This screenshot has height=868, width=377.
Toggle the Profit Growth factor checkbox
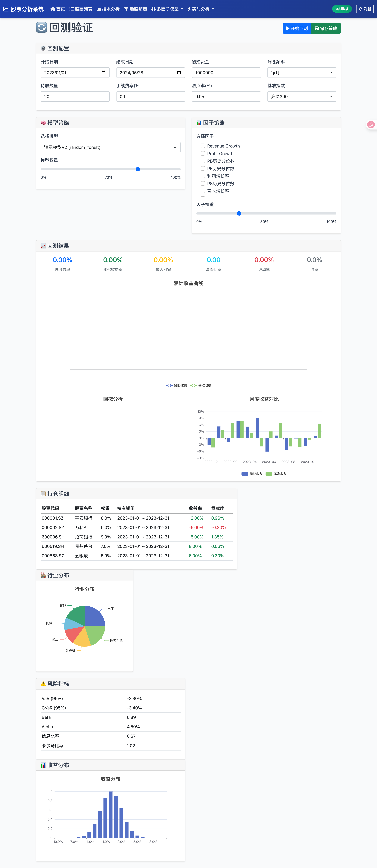203,153
